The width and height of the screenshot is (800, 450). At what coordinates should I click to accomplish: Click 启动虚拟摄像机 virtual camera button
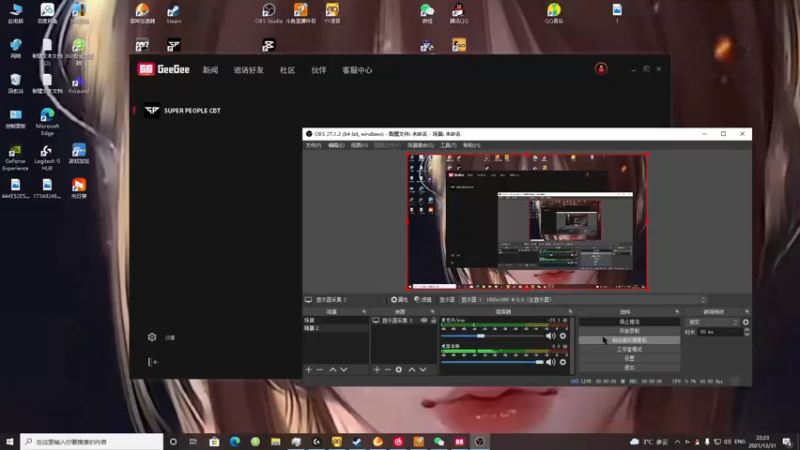pyautogui.click(x=629, y=340)
